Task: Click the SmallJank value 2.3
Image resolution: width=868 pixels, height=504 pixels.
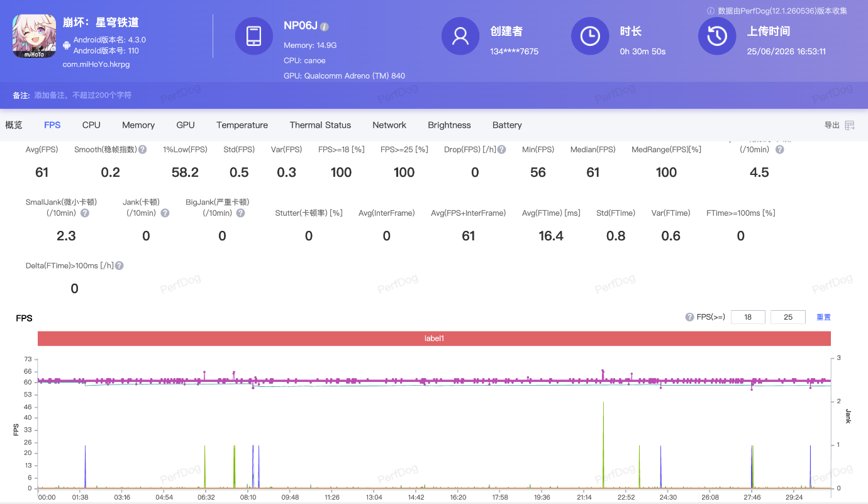Action: [x=66, y=236]
